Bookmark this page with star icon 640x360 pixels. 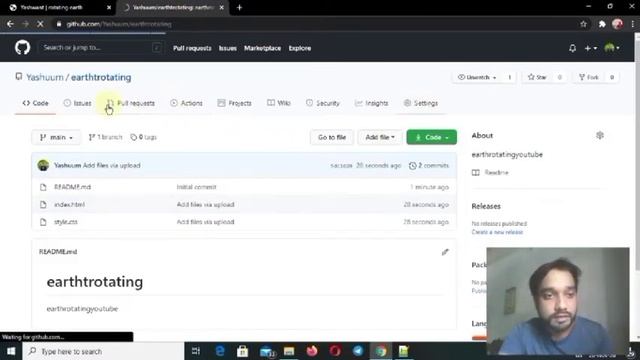(583, 24)
